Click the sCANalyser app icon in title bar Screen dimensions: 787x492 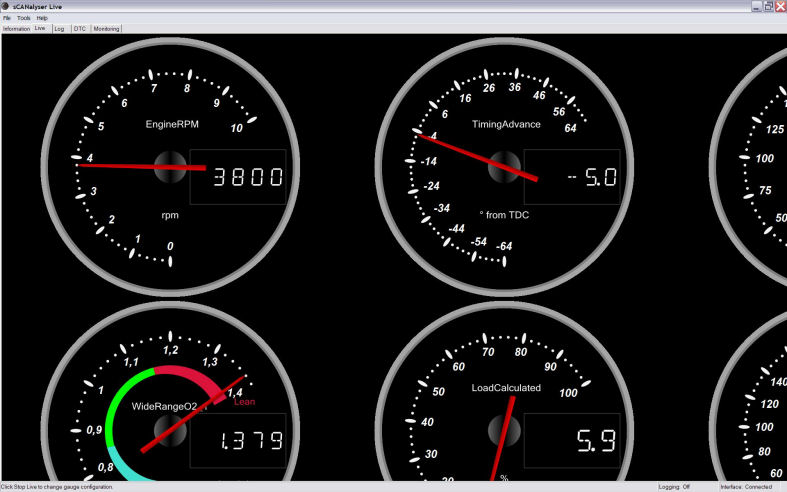pos(5,6)
